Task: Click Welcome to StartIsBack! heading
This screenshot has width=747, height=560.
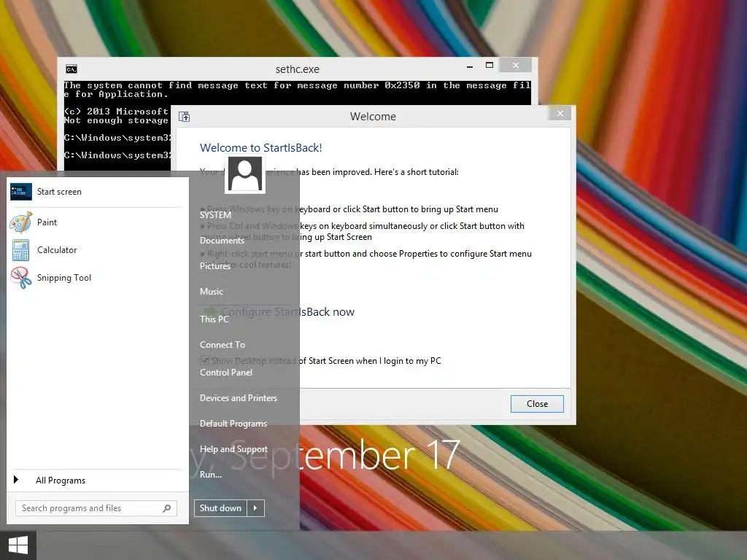Action: pyautogui.click(x=261, y=147)
